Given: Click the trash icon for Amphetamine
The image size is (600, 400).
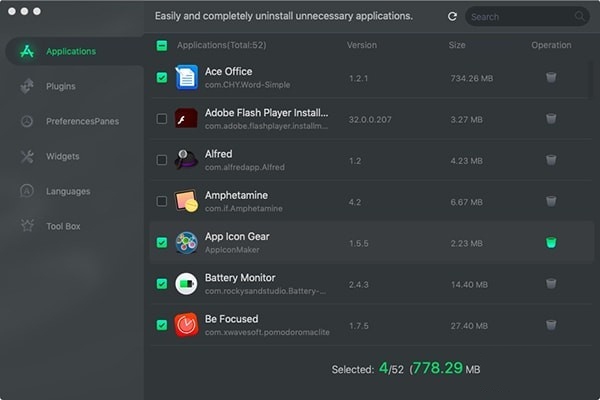Looking at the screenshot, I should pyautogui.click(x=551, y=201).
